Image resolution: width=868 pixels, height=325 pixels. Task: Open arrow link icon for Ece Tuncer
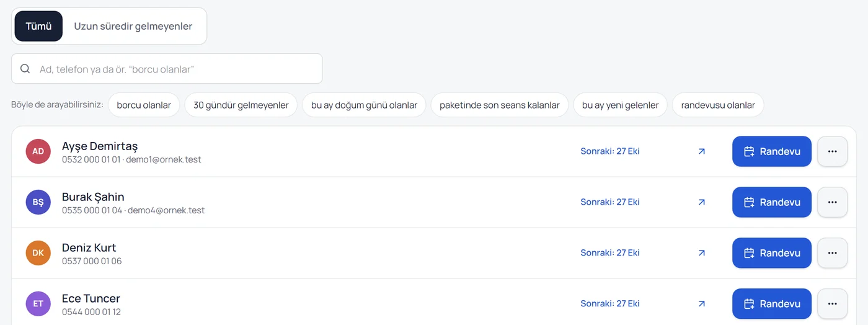702,304
